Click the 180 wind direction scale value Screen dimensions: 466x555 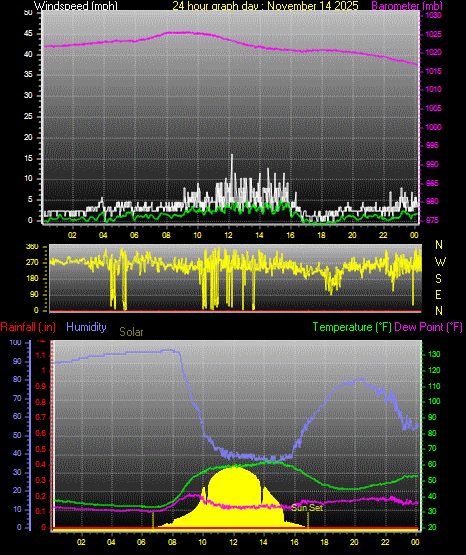point(32,279)
